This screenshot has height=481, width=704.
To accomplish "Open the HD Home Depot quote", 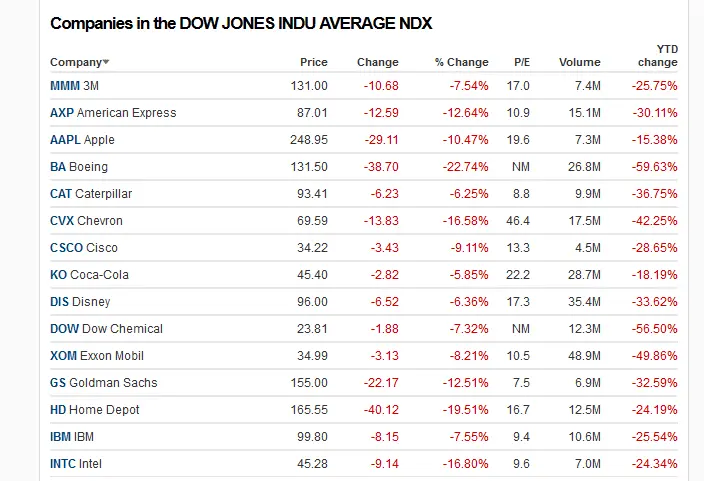I will [x=58, y=410].
